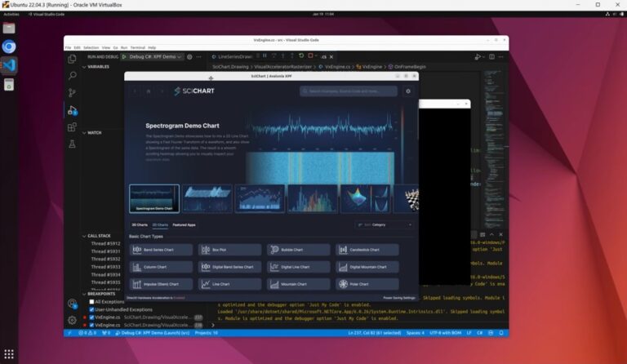627x364 pixels.
Task: Click the SciChart settings gear icon
Action: (408, 91)
